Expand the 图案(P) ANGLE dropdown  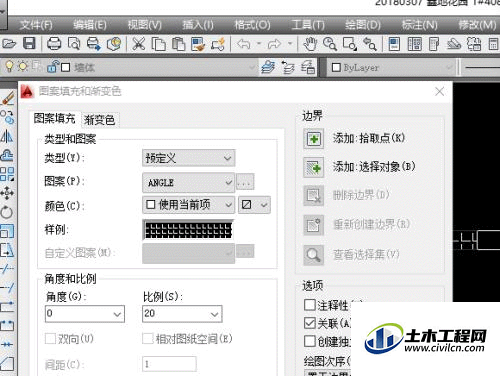pos(189,183)
